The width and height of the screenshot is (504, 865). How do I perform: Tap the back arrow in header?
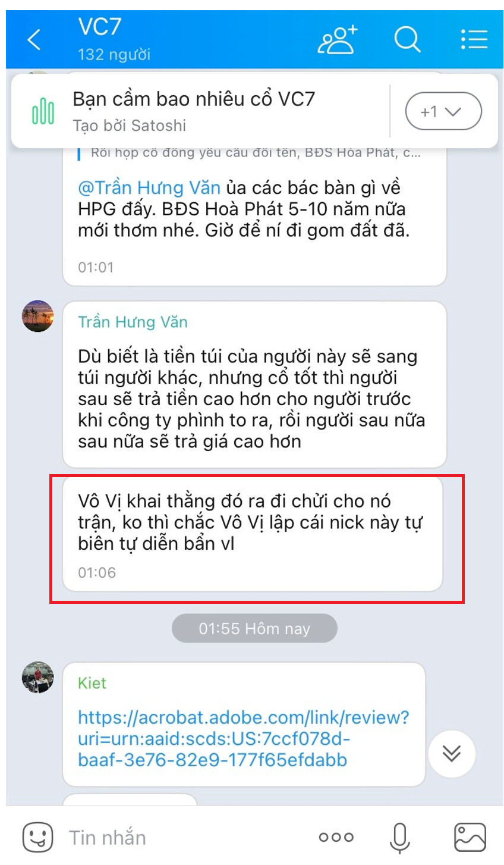pos(34,40)
